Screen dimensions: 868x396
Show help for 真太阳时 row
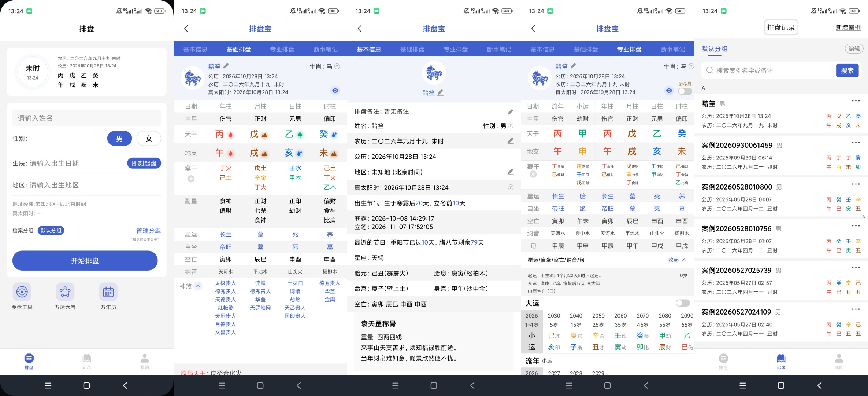(x=511, y=187)
